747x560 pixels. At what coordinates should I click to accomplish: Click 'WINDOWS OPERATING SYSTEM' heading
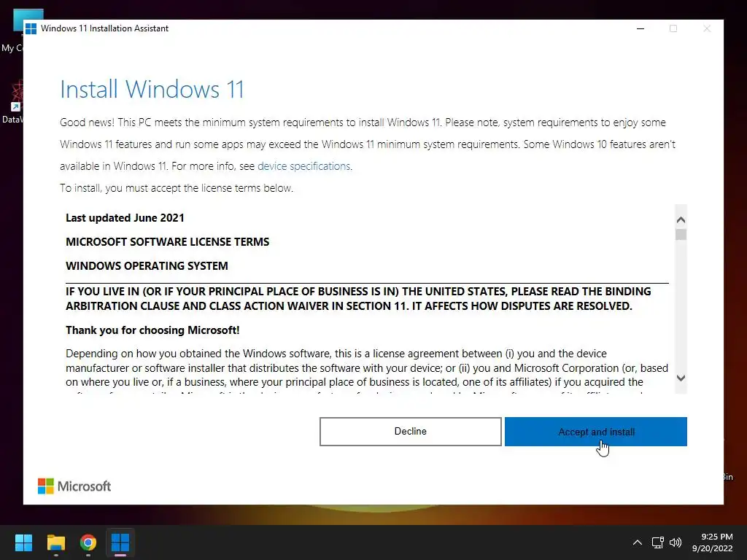coord(147,265)
